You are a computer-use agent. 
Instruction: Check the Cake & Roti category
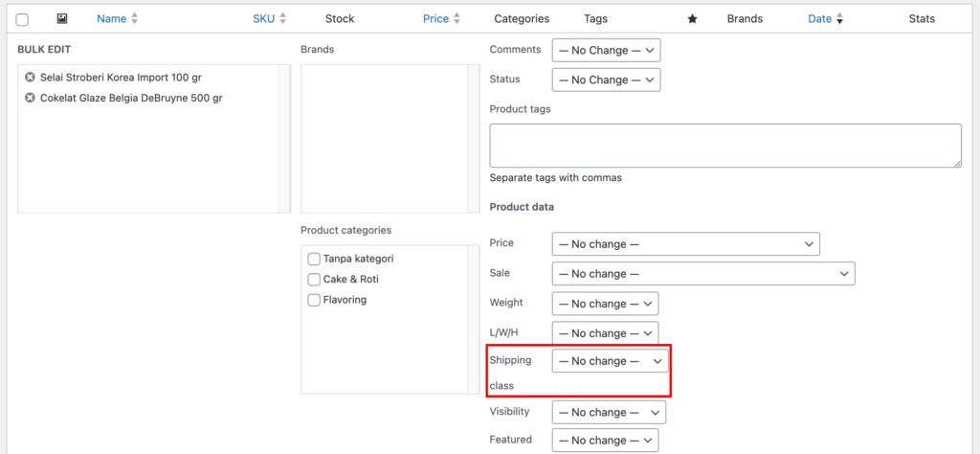tap(314, 280)
